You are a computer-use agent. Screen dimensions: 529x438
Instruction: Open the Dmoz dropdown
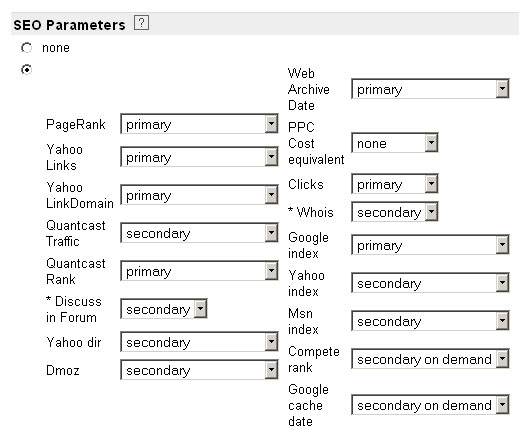pyautogui.click(x=199, y=370)
